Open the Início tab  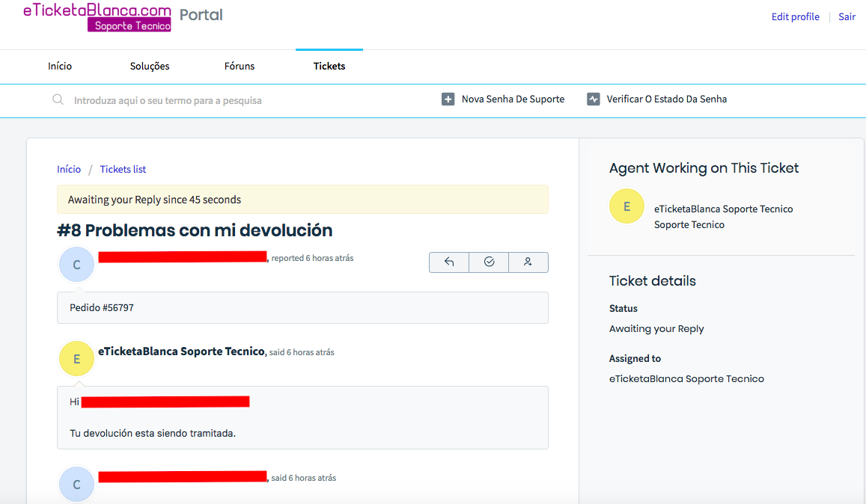pyautogui.click(x=60, y=67)
